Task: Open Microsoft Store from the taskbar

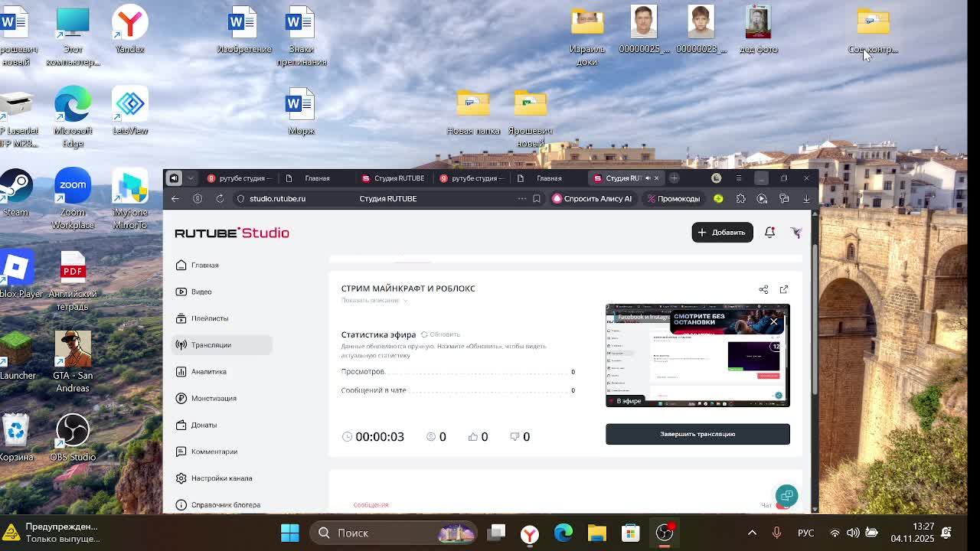Action: (x=631, y=533)
